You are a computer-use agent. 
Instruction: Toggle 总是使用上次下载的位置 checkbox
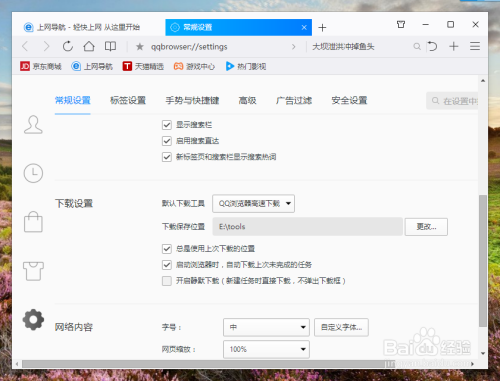(x=167, y=249)
